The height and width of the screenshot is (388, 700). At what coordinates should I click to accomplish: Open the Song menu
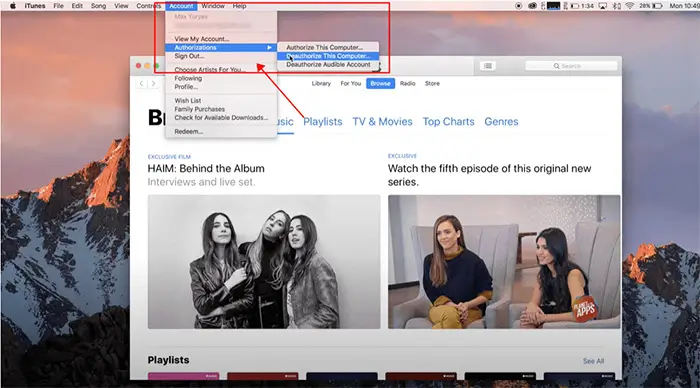click(99, 6)
